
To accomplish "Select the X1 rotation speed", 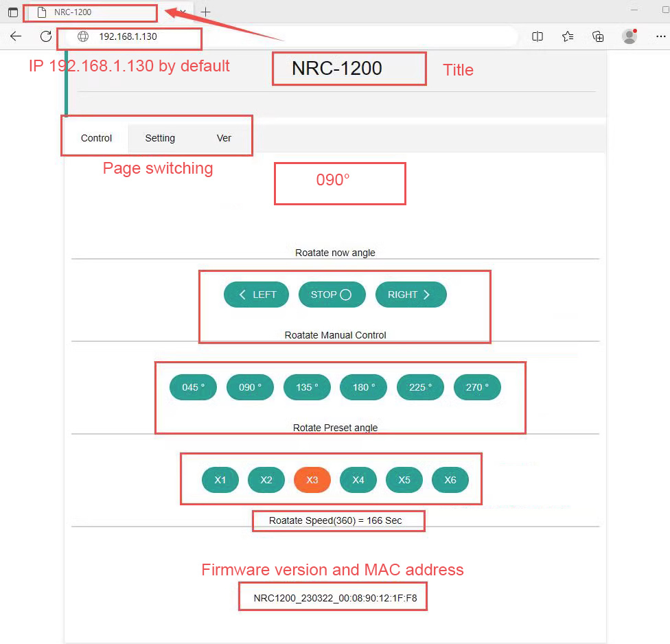I will pyautogui.click(x=220, y=480).
